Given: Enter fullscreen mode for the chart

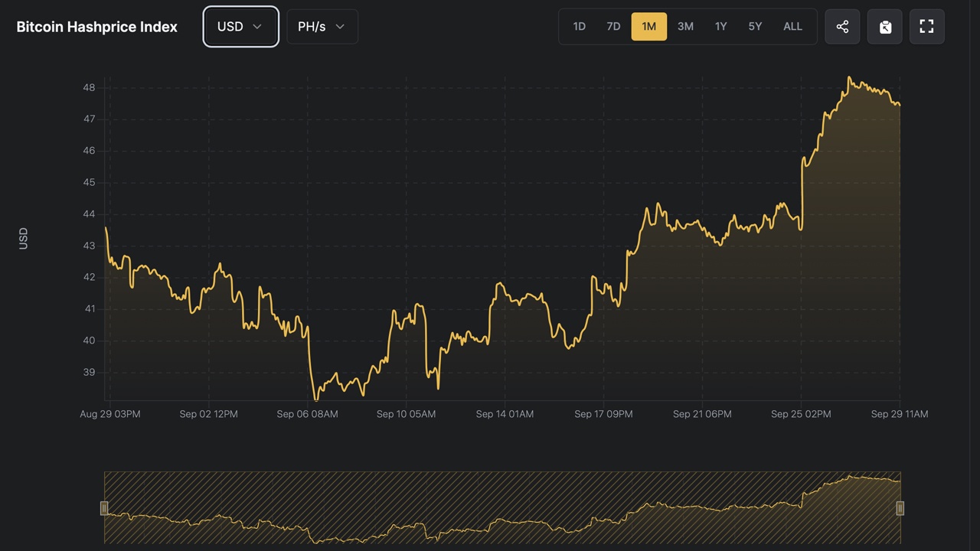Looking at the screenshot, I should (x=926, y=27).
